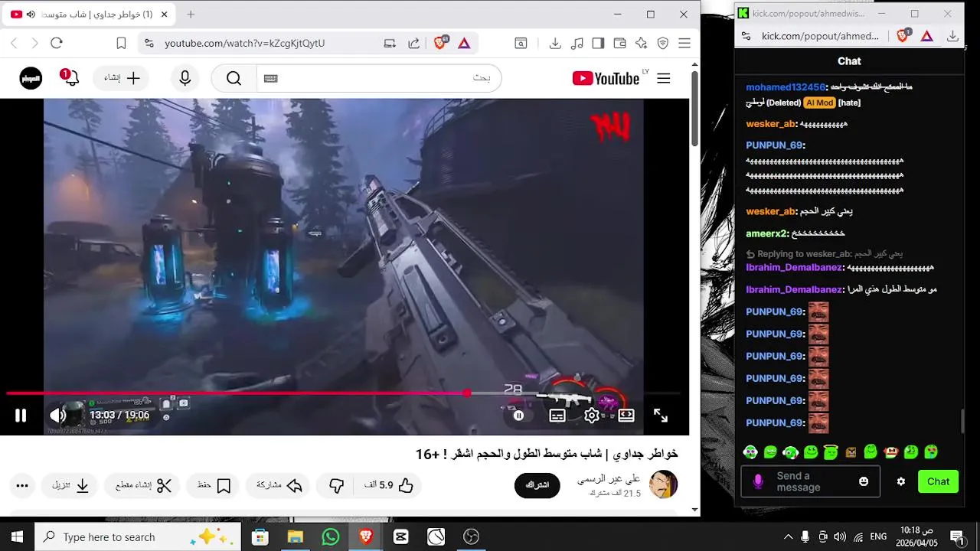Install/cast screen icon in address bar

[390, 44]
